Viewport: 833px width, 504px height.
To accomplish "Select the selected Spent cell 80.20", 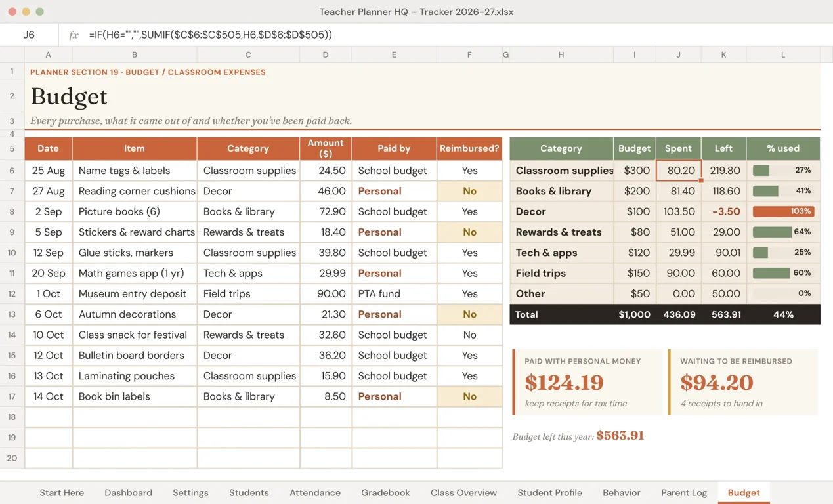I will pos(679,171).
